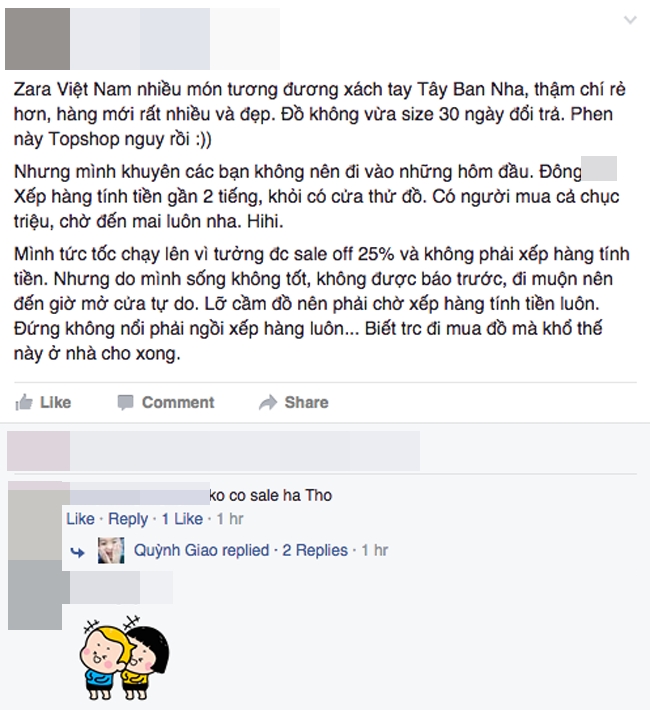Image resolution: width=650 pixels, height=710 pixels.
Task: Expand the 2 Replies thread
Action: (315, 550)
